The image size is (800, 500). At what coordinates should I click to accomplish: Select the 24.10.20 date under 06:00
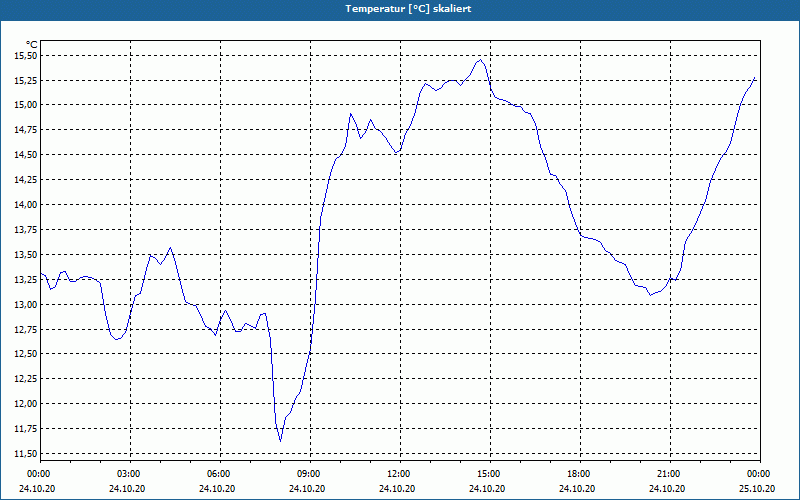click(x=217, y=488)
